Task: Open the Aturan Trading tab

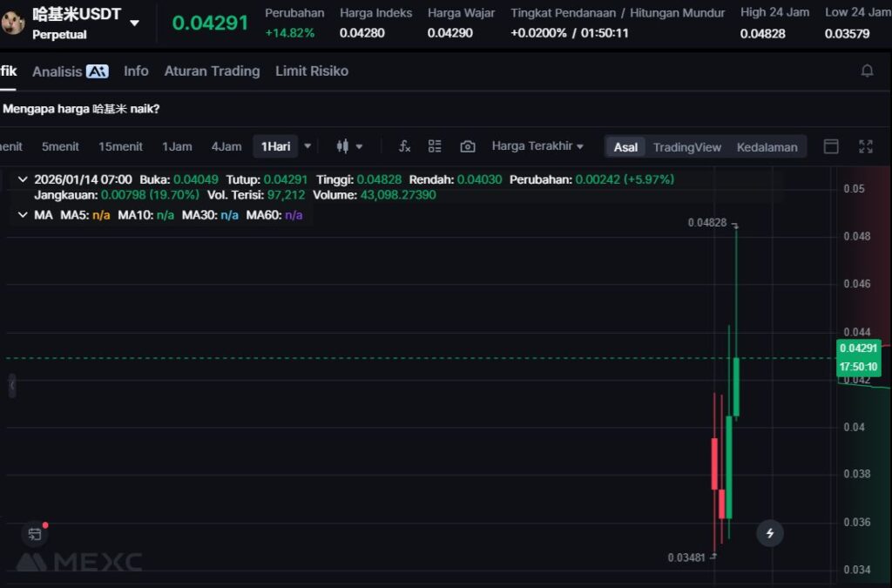Action: pyautogui.click(x=212, y=71)
